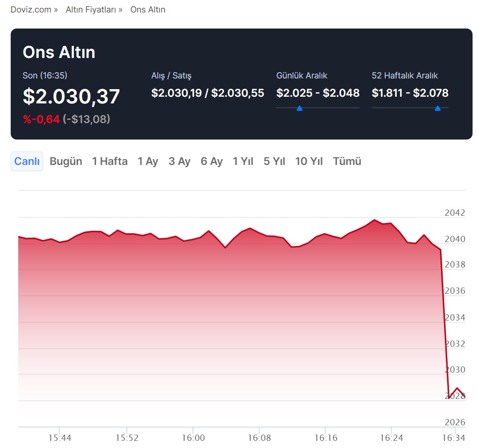Show the Tümü full history chart
This screenshot has height=448, width=477.
pos(347,161)
